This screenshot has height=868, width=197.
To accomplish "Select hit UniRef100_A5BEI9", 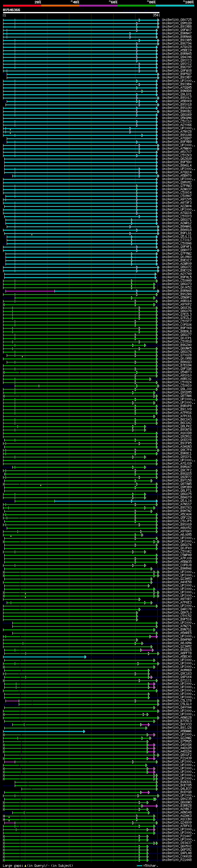I will pos(177,50).
